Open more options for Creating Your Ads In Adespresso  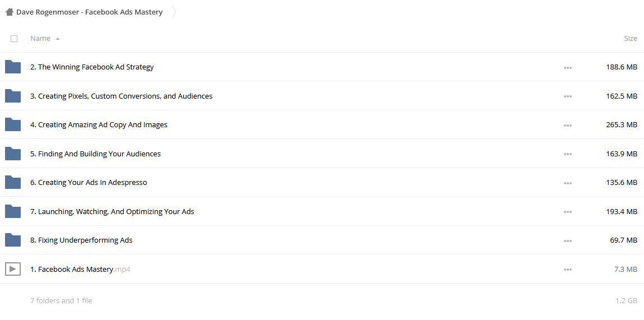tap(568, 183)
